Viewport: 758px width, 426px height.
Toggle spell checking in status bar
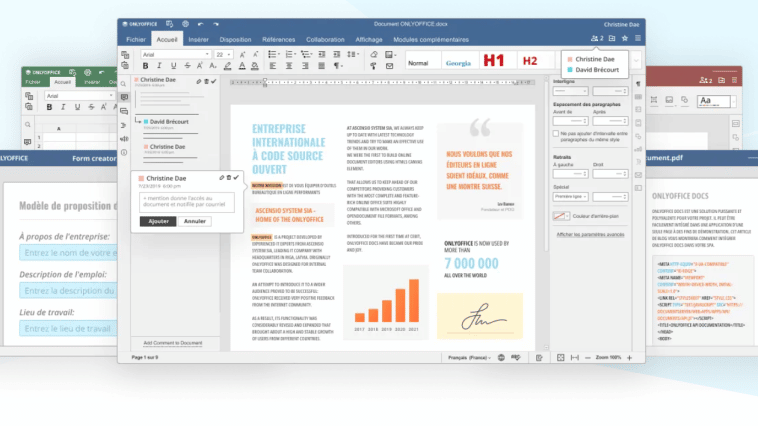click(516, 358)
